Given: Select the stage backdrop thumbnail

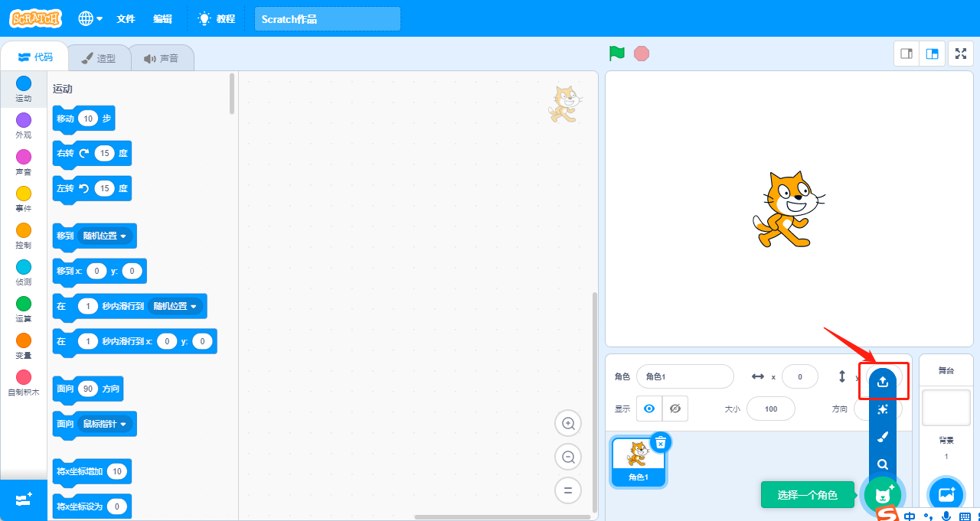Looking at the screenshot, I should (946, 407).
